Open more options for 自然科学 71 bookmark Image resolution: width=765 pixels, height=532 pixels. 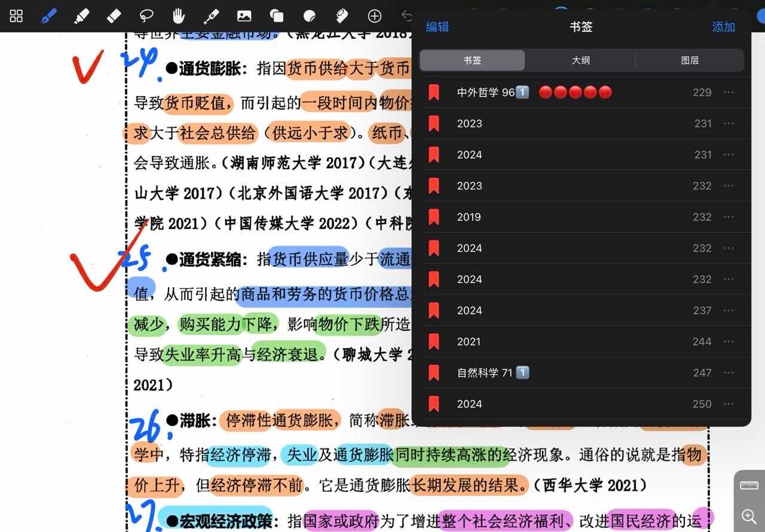(728, 373)
